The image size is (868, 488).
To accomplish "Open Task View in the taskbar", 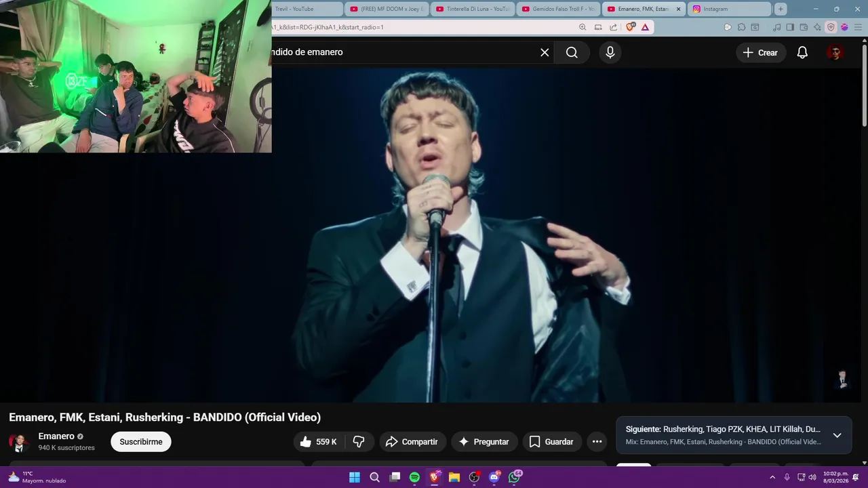I will pyautogui.click(x=395, y=477).
